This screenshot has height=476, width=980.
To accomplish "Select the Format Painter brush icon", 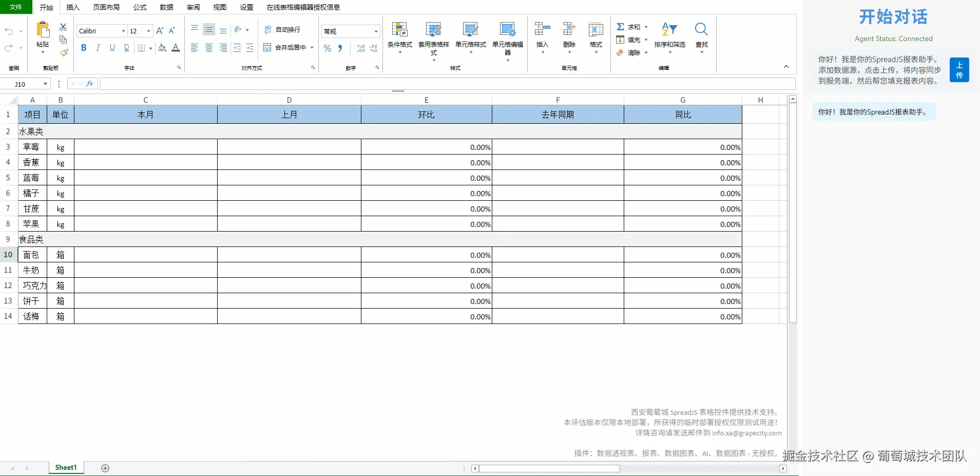I will [x=64, y=52].
